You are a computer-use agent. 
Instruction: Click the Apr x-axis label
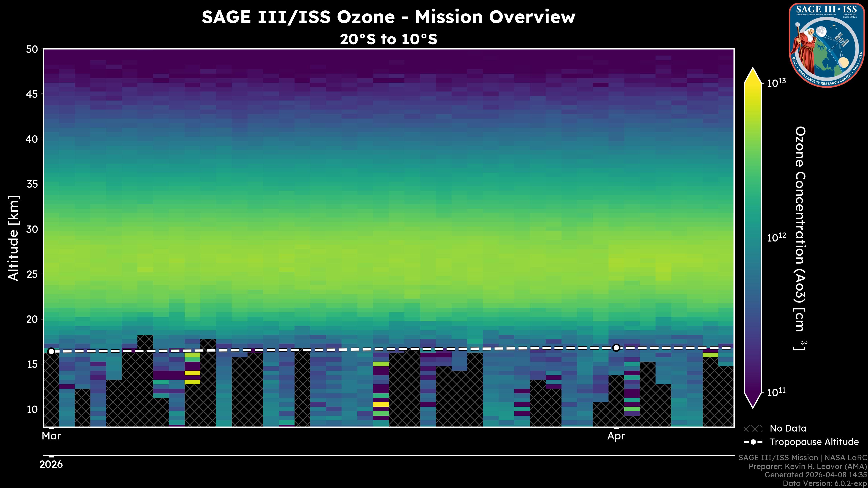point(616,436)
